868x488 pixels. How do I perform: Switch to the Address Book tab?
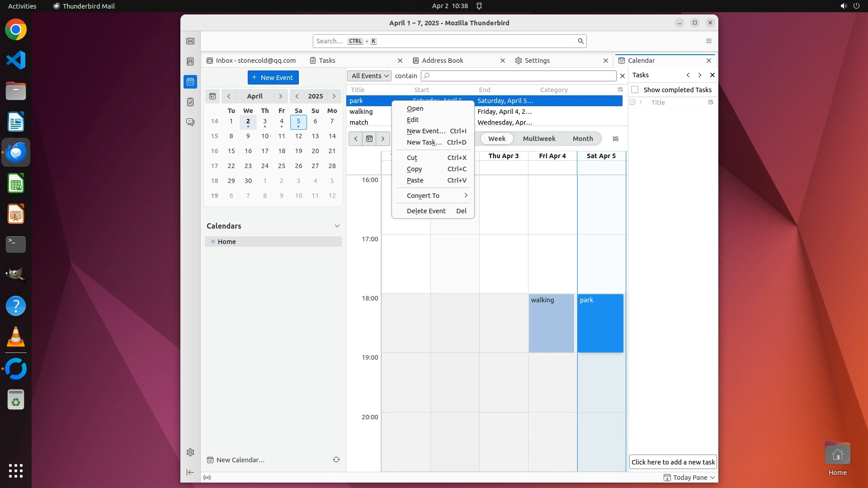(x=442, y=61)
